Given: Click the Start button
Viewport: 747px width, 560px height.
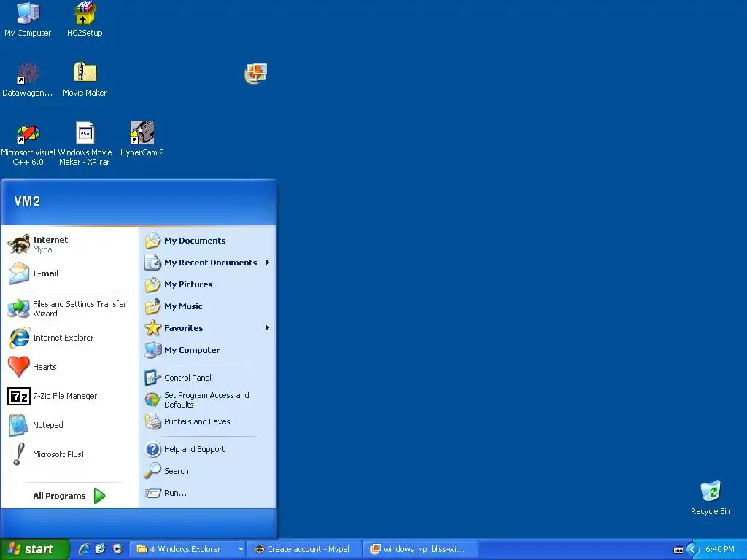Looking at the screenshot, I should point(34,549).
